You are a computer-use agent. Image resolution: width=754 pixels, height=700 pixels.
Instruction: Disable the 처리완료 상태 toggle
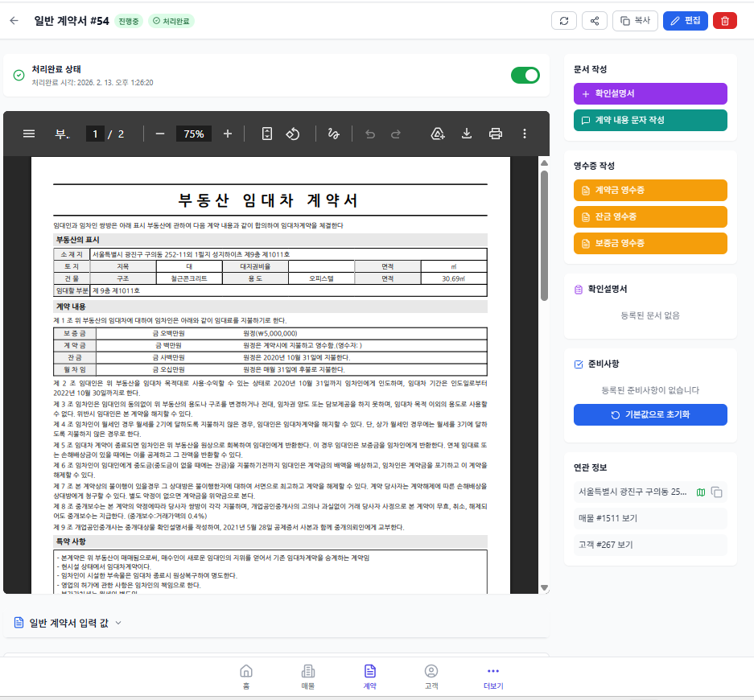pos(525,74)
